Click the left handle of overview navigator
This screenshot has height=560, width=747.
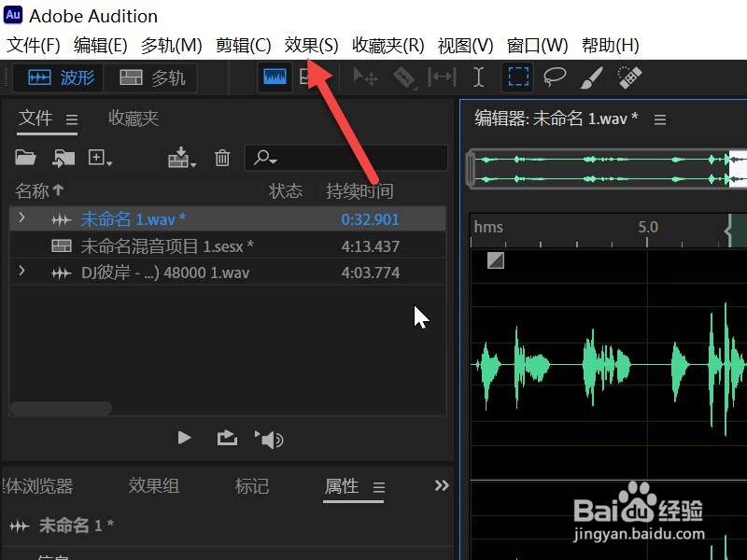pos(472,169)
